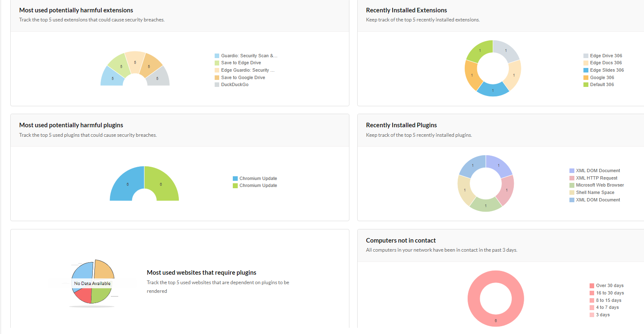
Task: Open the Most used potentially harmful extensions widget
Action: coord(76,10)
